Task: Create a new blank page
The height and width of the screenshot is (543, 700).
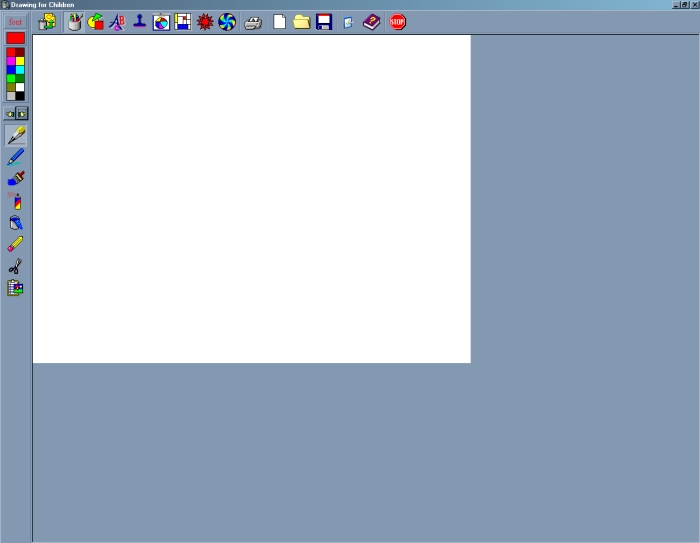Action: [x=279, y=21]
